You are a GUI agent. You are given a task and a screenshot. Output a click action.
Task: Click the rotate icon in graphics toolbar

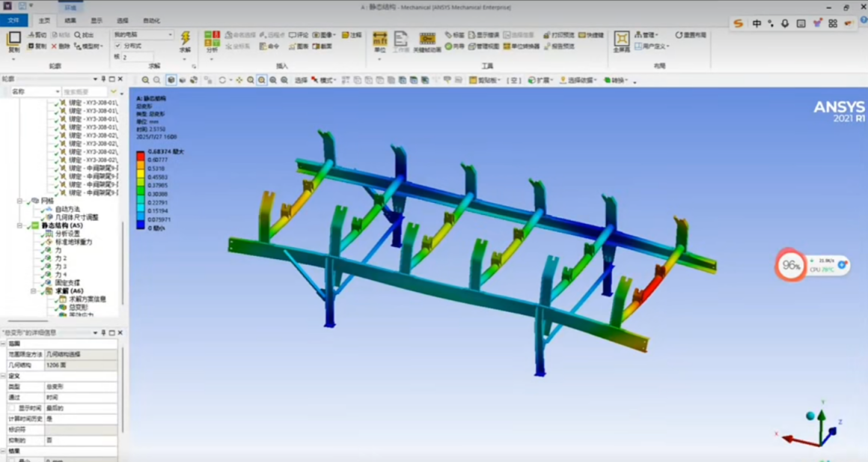coord(222,80)
